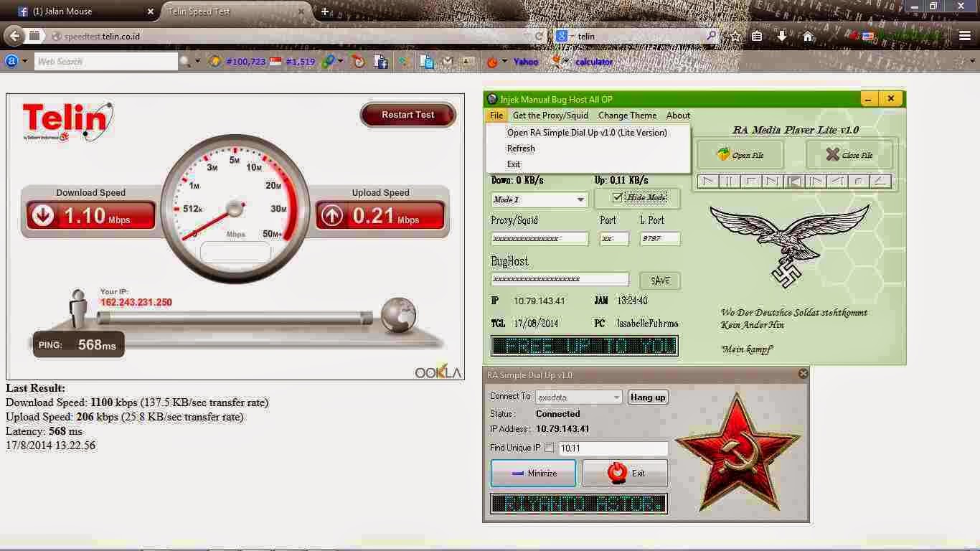The image size is (980, 551).
Task: Click Close File in RA Media Player
Action: click(x=849, y=155)
